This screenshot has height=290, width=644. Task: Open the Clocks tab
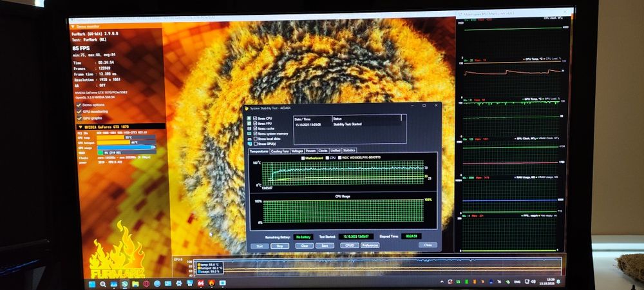tap(323, 151)
